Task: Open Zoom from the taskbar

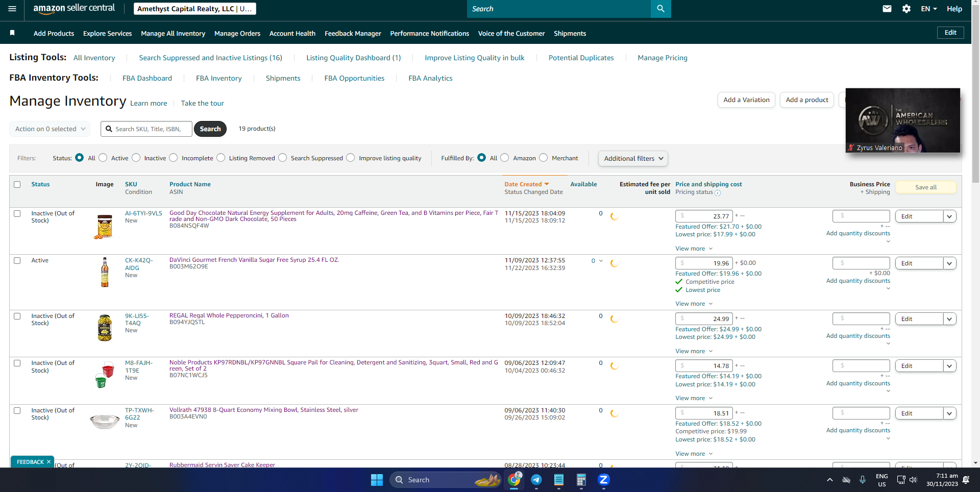Action: (x=604, y=480)
